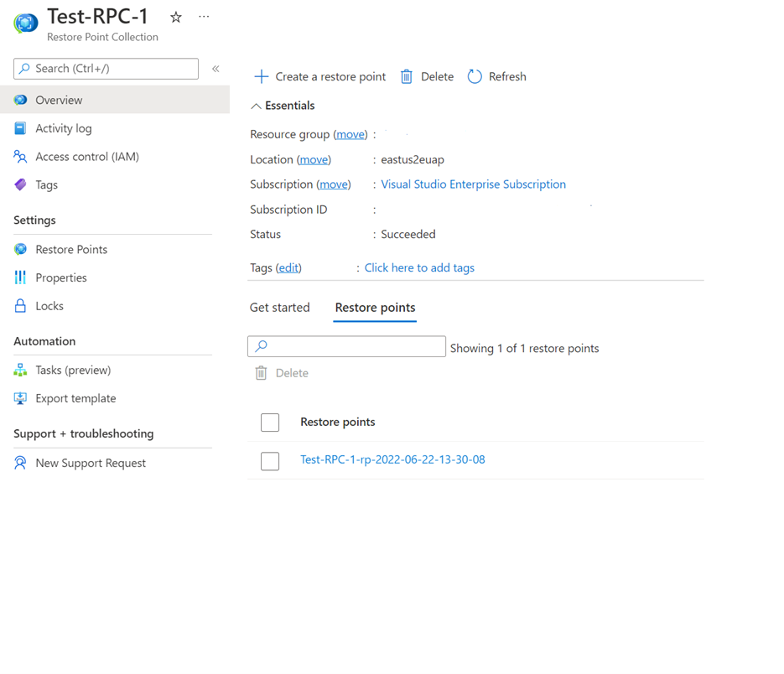Click the Test-RPC-1 resource icon in header
Viewport: 784px width, 674px height.
point(25,23)
